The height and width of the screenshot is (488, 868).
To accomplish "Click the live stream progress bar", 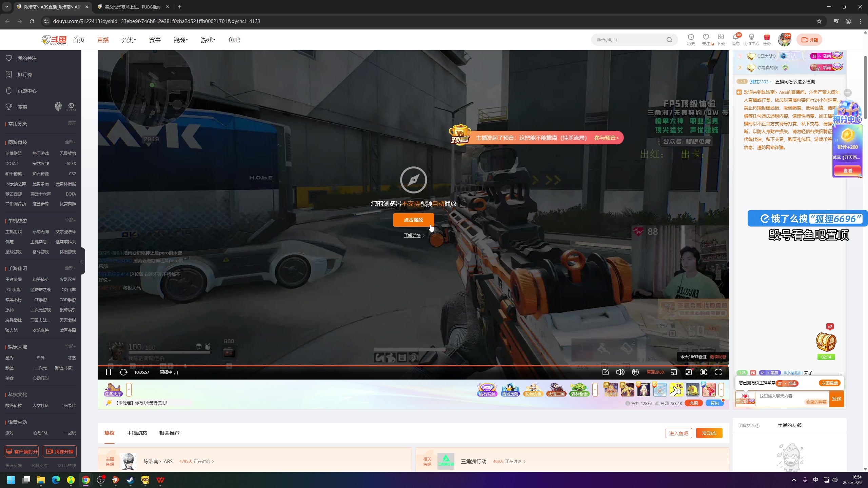I will pos(413,366).
